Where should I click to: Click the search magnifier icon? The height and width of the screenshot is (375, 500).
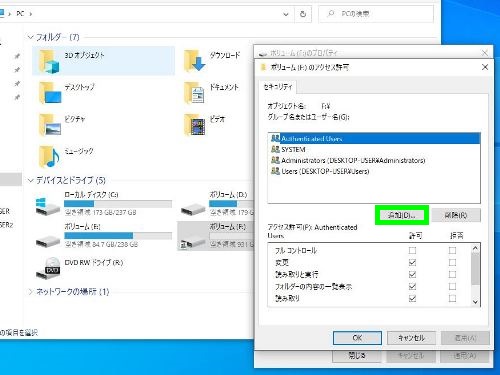click(x=331, y=14)
